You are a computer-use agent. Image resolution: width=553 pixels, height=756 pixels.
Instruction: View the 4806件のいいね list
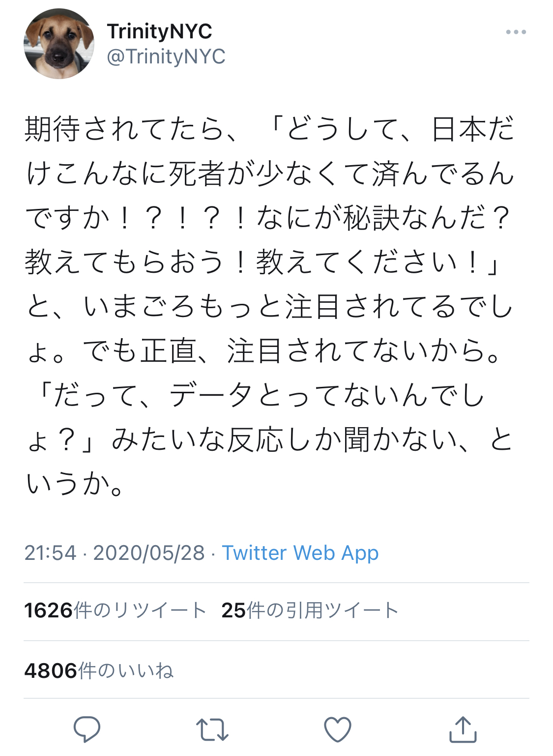tap(99, 670)
